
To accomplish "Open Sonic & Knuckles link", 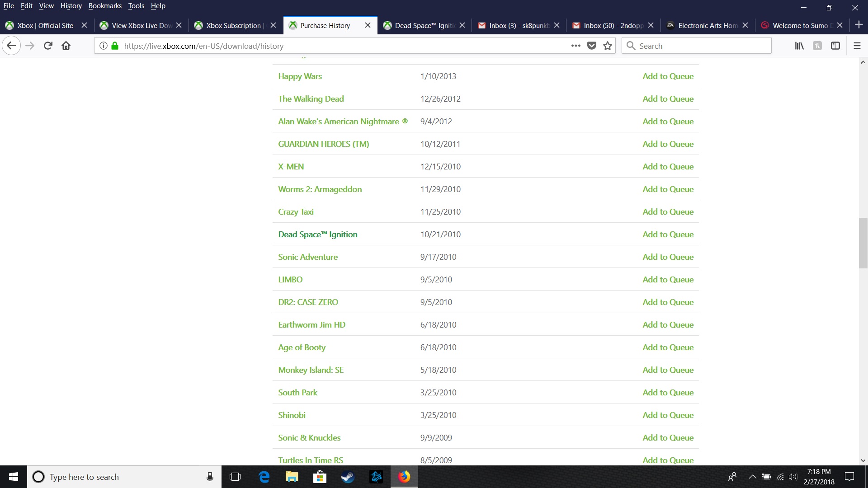I will pos(309,437).
